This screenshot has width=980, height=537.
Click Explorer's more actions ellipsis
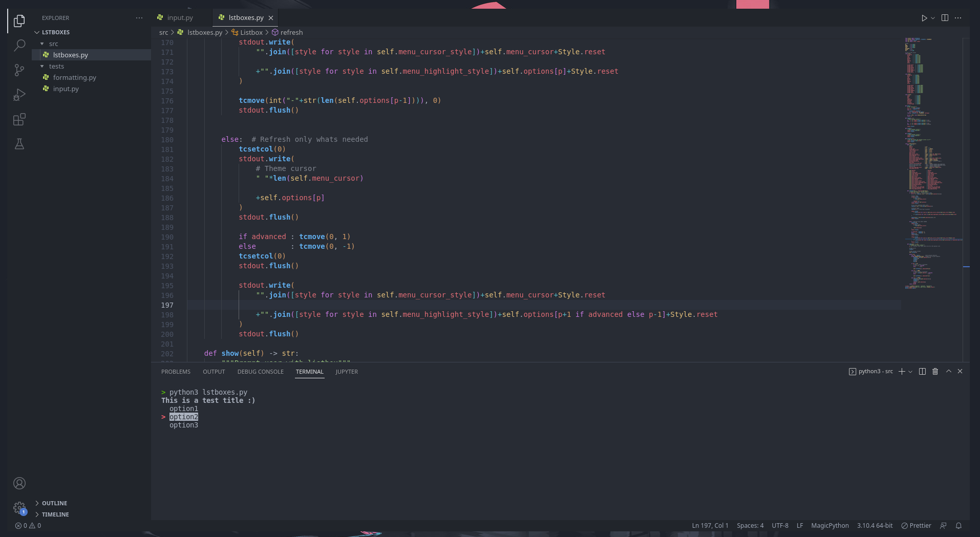point(139,18)
